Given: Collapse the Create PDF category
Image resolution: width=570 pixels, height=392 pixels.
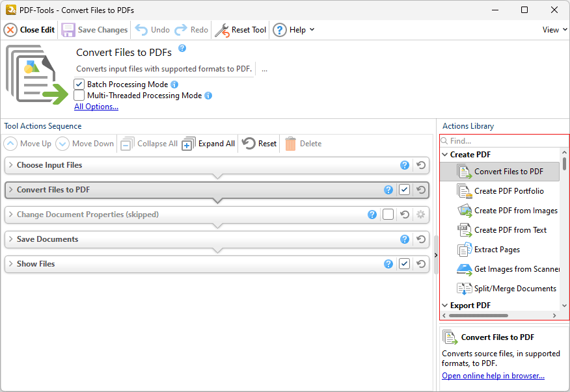Looking at the screenshot, I should click(x=444, y=155).
